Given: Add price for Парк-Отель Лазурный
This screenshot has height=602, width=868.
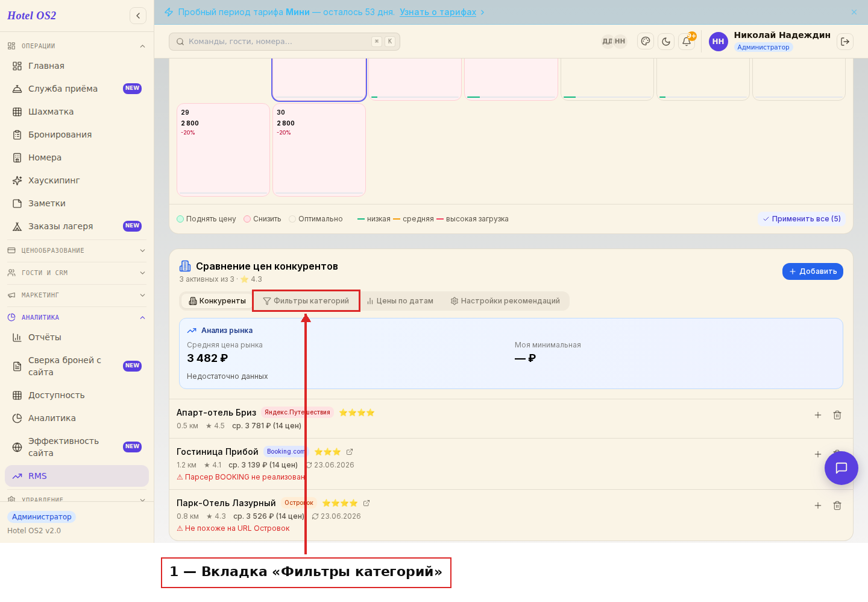Looking at the screenshot, I should [x=818, y=505].
